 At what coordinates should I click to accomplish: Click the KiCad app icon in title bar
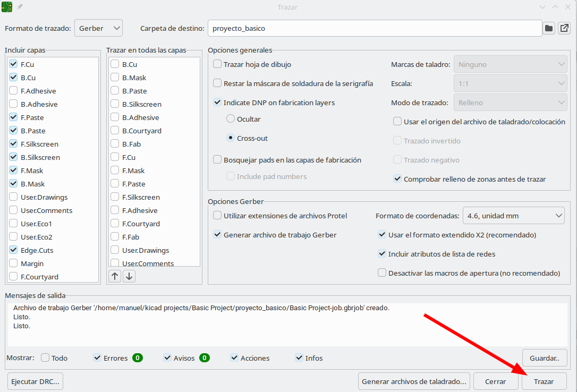pyautogui.click(x=7, y=7)
